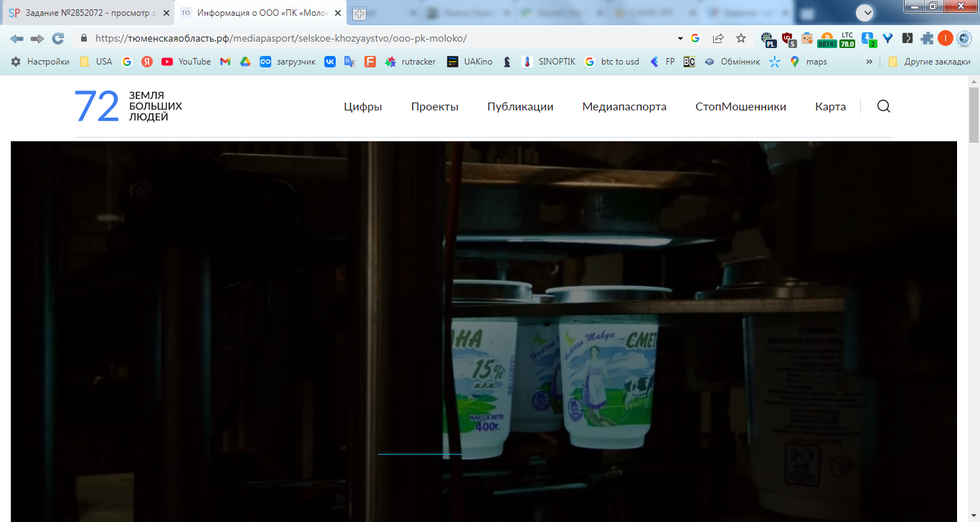
Task: Open the СтопМошенники menu item
Action: point(740,106)
